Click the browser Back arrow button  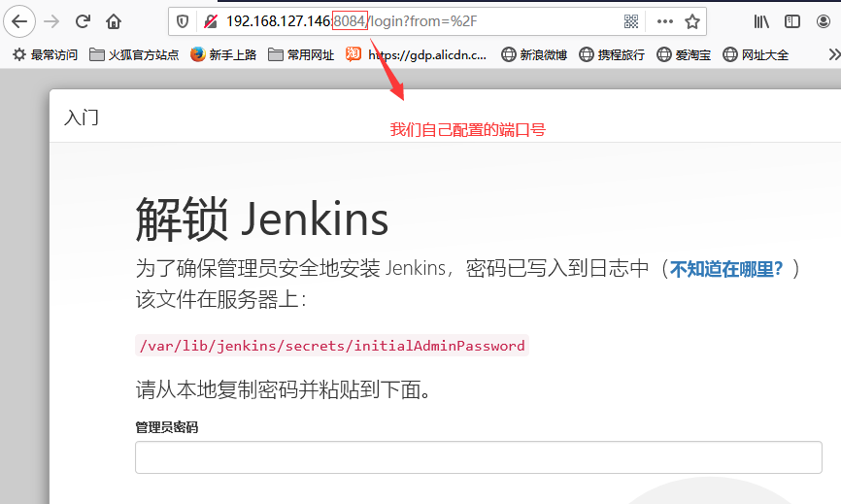coord(19,21)
